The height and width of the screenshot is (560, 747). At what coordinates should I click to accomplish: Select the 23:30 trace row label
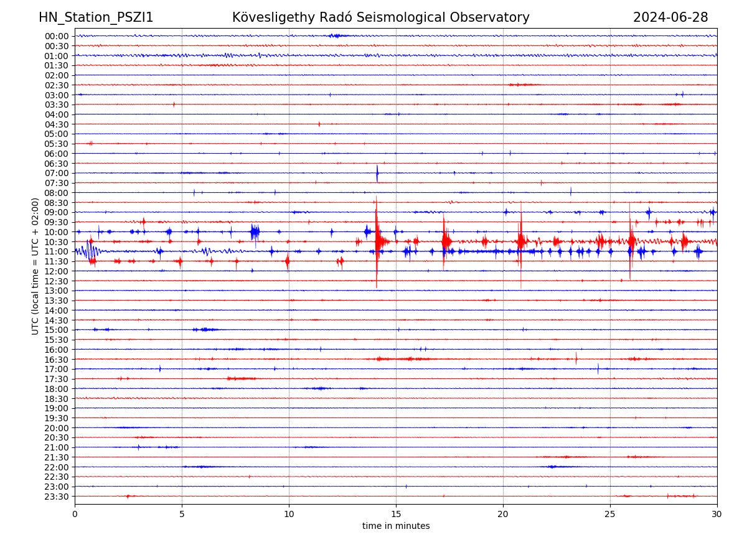coord(57,497)
